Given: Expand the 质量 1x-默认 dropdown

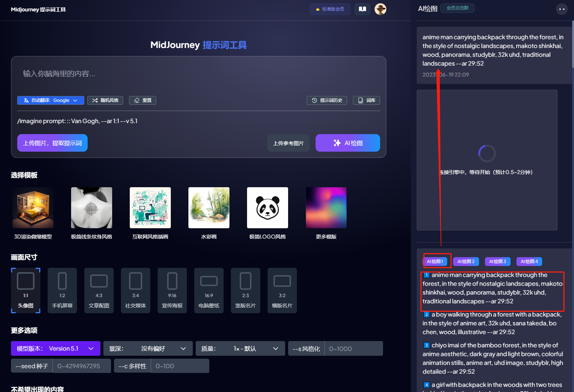Looking at the screenshot, I should click(x=240, y=348).
